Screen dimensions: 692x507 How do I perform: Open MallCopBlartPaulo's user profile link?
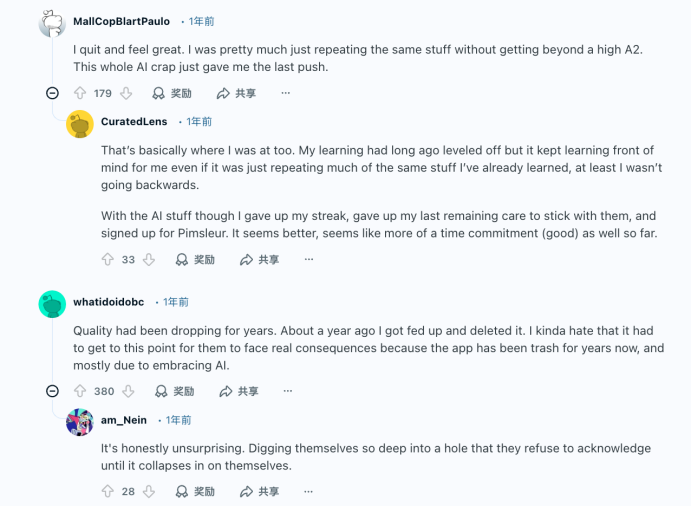coord(123,21)
